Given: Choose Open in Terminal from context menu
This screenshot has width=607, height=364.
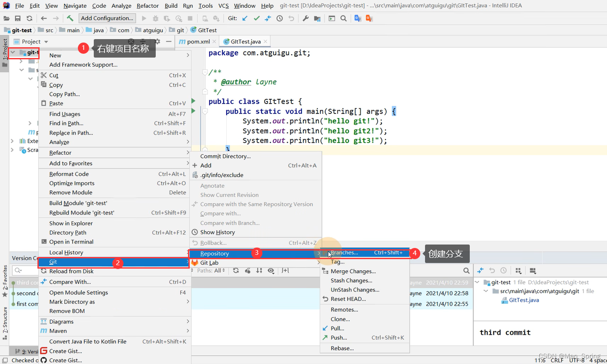Looking at the screenshot, I should pyautogui.click(x=114, y=242).
